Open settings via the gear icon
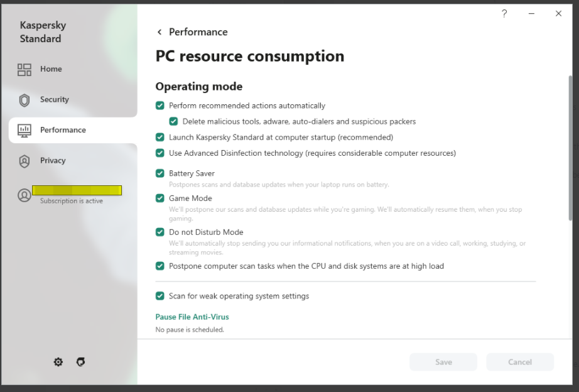The width and height of the screenshot is (579, 392). tap(58, 362)
